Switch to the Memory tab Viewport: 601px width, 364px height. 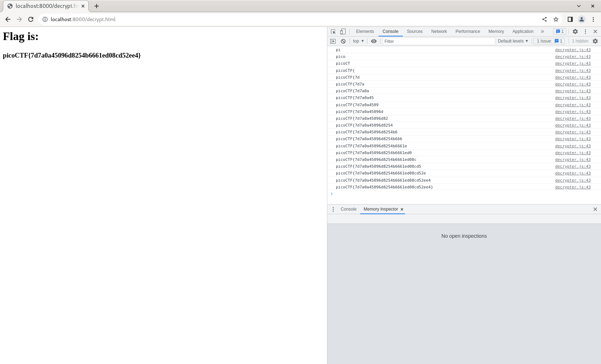(x=496, y=31)
